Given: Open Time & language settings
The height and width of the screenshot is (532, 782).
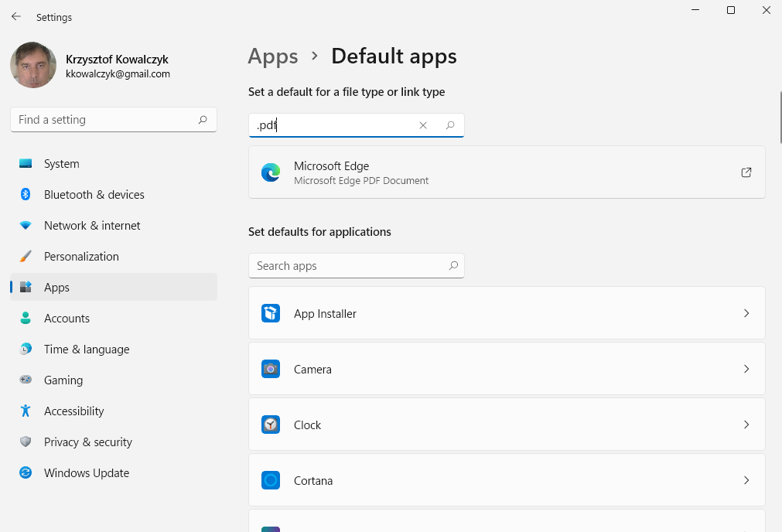Looking at the screenshot, I should tap(114, 349).
